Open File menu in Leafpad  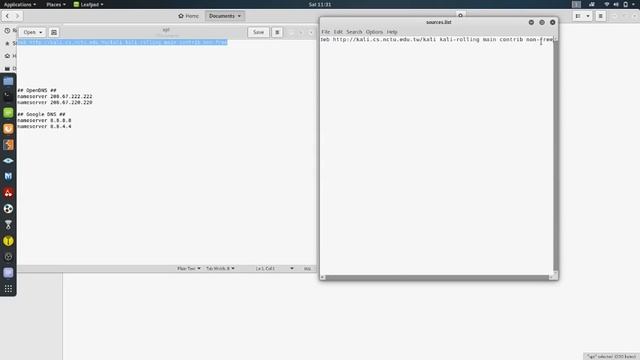[325, 32]
